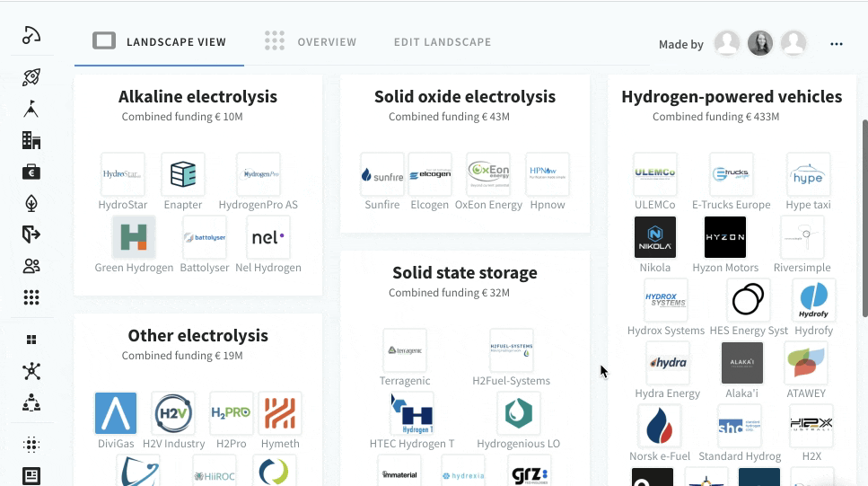Open Nel Hydrogen logo

267,237
